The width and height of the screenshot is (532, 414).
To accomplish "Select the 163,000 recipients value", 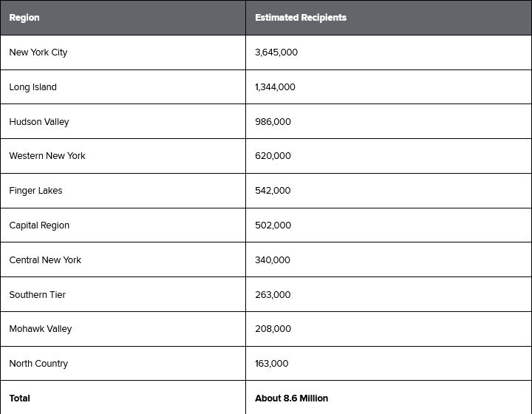I will 272,364.
